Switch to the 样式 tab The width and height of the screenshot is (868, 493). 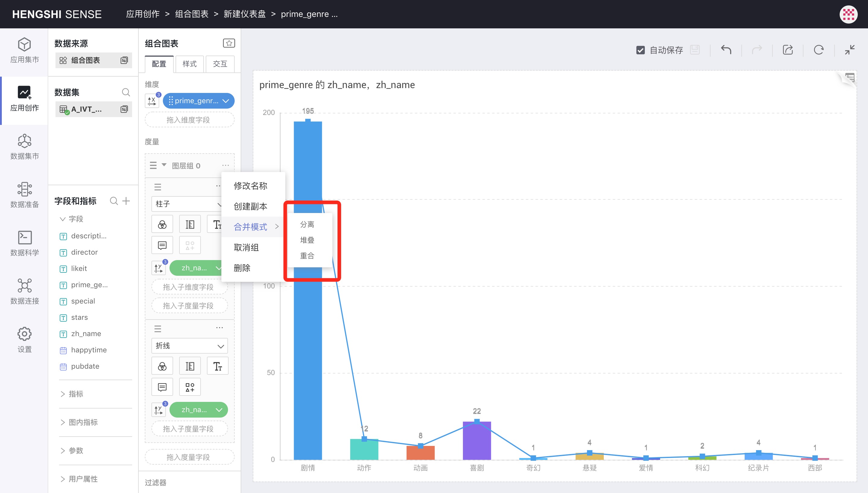pyautogui.click(x=189, y=64)
